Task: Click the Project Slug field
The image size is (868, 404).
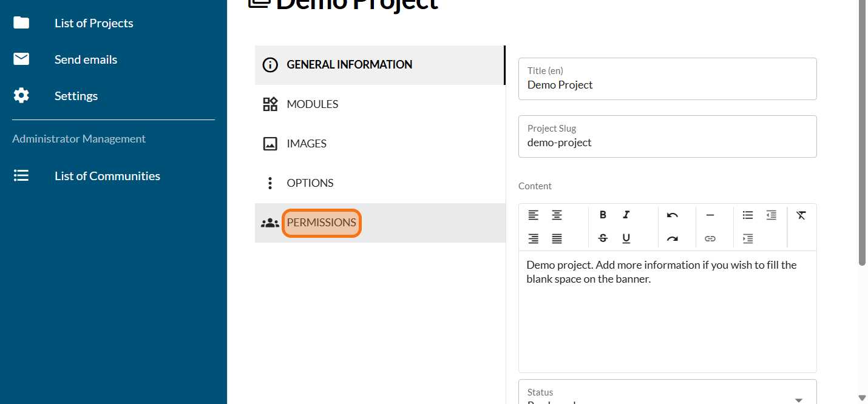Action: tap(667, 143)
